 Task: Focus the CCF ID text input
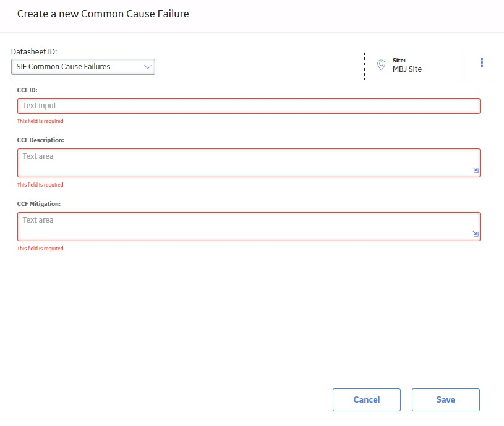tap(249, 106)
